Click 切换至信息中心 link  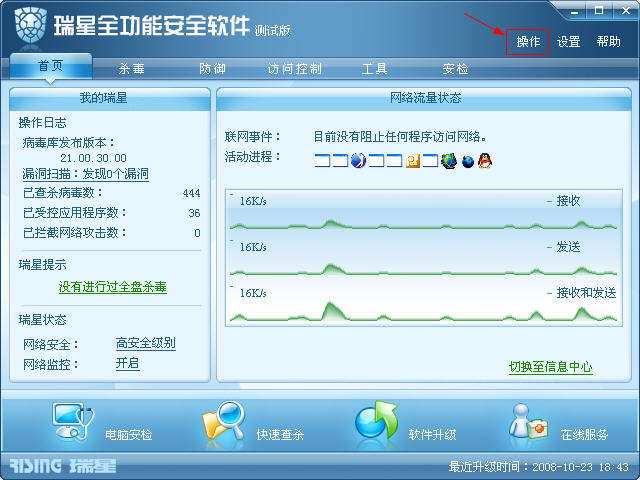tap(551, 367)
